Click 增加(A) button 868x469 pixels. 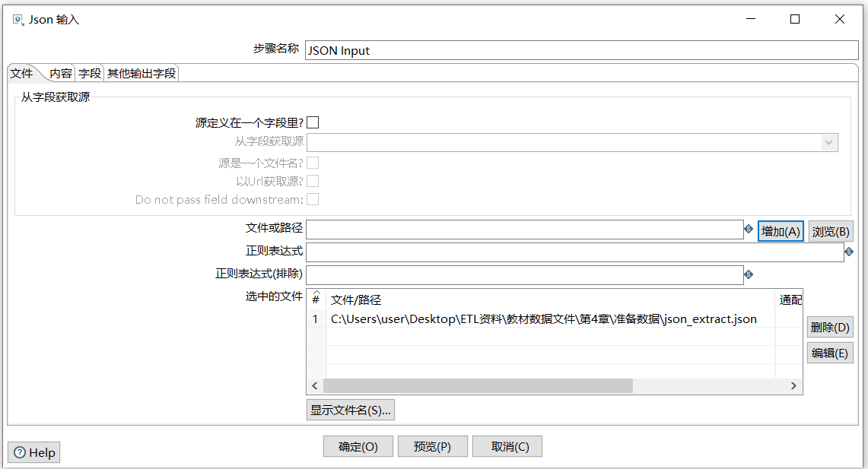(x=781, y=231)
